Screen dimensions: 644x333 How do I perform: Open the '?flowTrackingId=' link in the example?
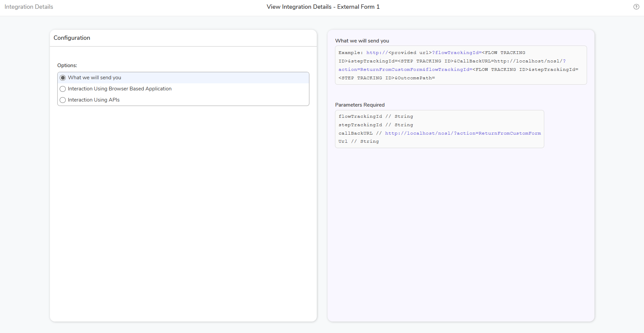tap(457, 53)
